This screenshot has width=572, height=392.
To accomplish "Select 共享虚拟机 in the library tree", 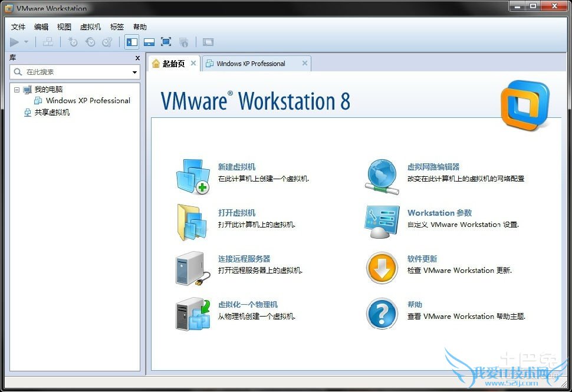I will click(52, 112).
